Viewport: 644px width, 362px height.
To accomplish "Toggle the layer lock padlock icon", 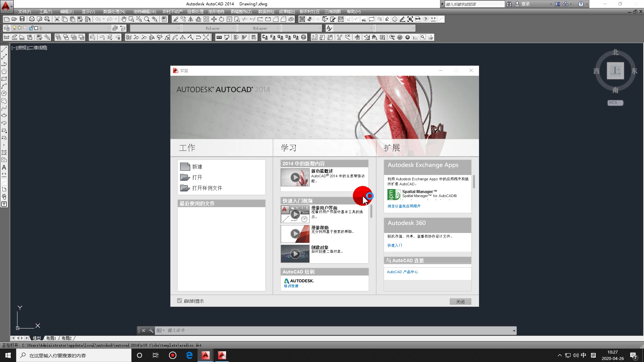I will pos(31,28).
